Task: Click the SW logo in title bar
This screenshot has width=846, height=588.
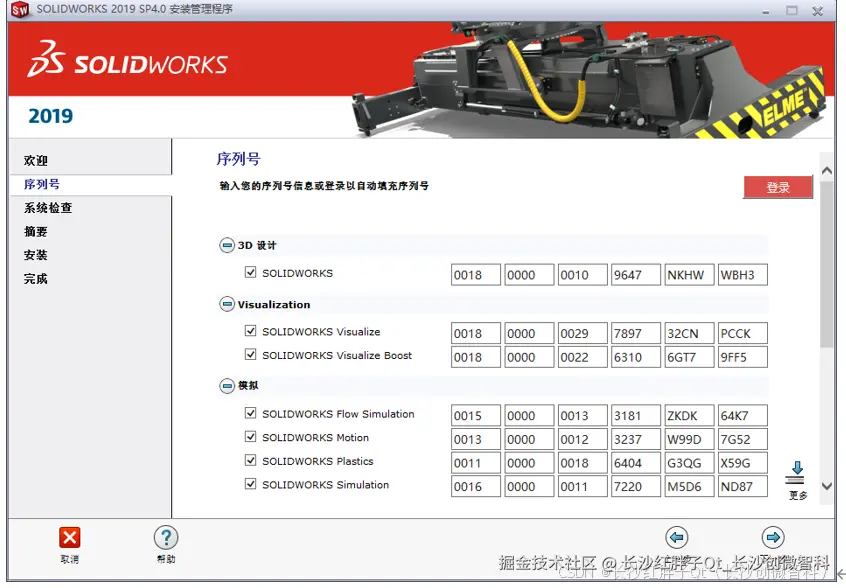Action: coord(20,9)
